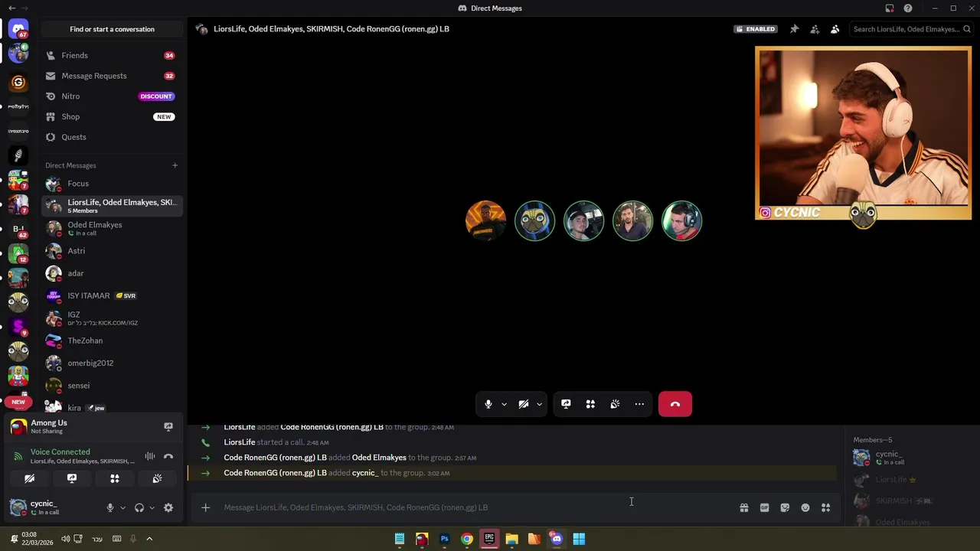This screenshot has width=980, height=551.
Task: Select cycnic_ in the Members list
Action: [x=911, y=458]
